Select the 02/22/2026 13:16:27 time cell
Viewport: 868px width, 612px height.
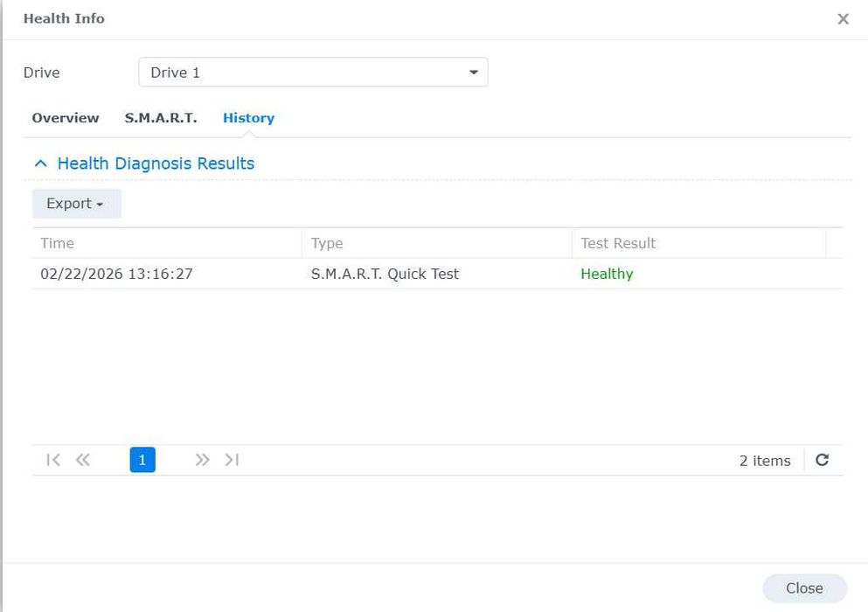[116, 274]
